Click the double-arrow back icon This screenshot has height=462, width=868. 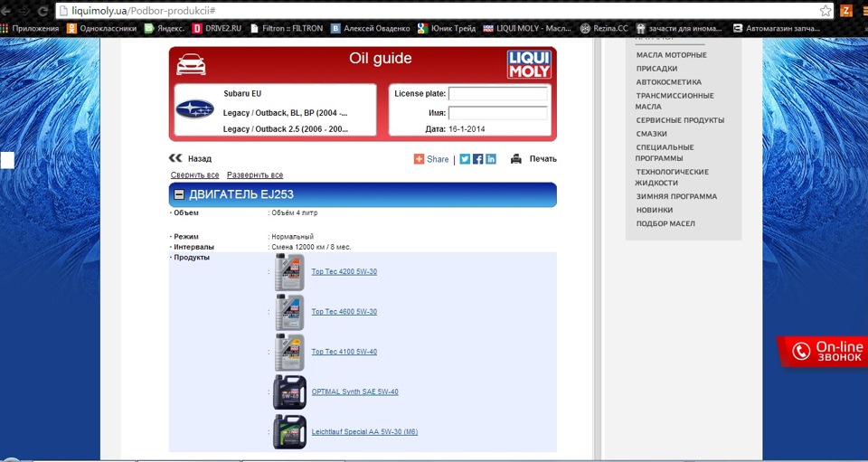point(175,158)
